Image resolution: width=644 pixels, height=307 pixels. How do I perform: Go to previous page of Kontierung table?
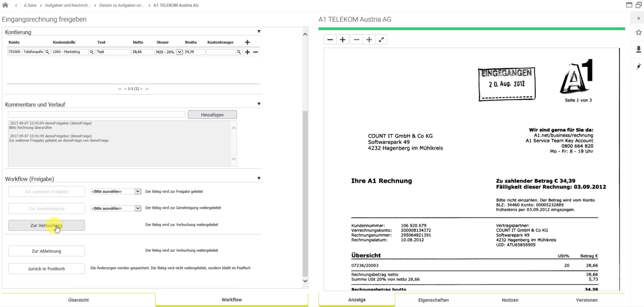[x=125, y=89]
